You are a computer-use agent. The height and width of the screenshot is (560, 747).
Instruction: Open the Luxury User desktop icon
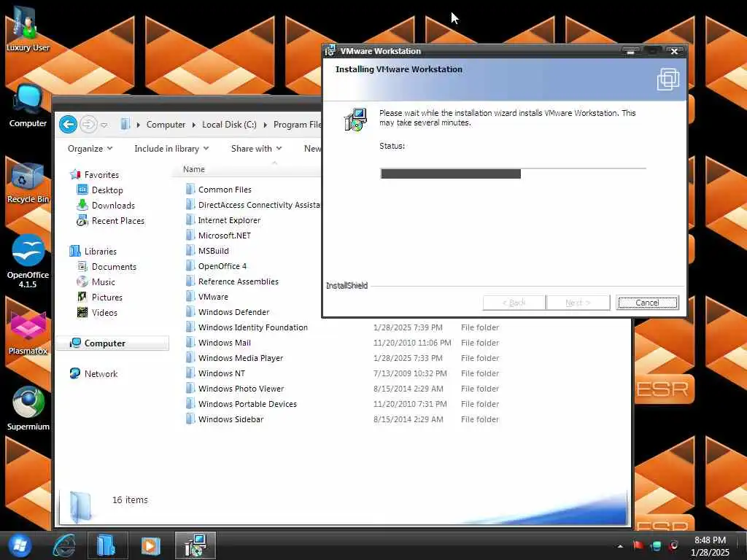pos(27,28)
